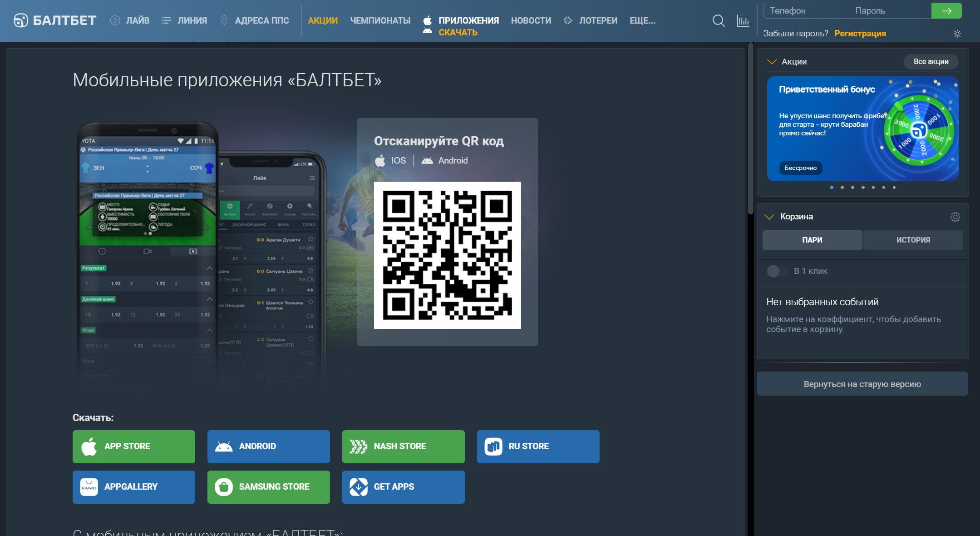Open NASH STORE download

coord(404,447)
